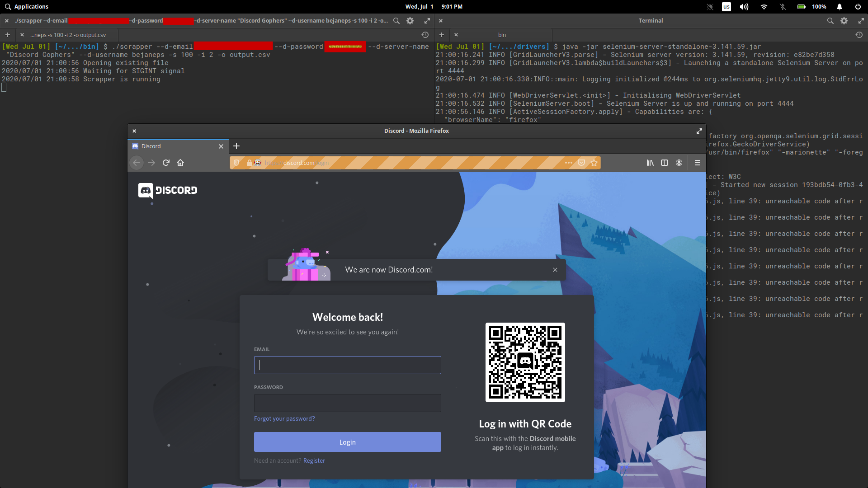Screen dimensions: 868x488
Task: Focus the Password input field
Action: point(347,403)
